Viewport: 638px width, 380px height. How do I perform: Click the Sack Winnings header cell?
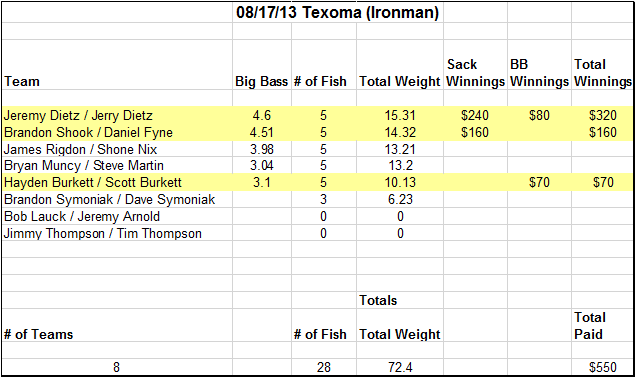[475, 65]
